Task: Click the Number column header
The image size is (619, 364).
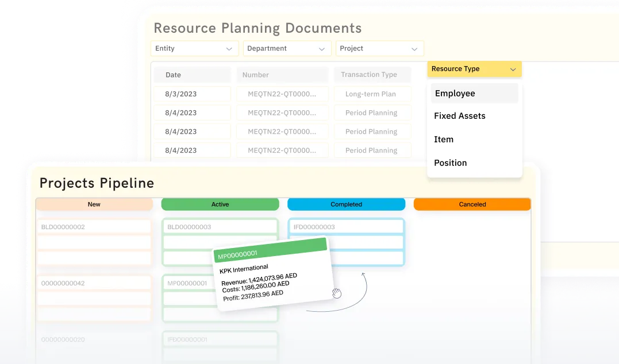Action: 282,75
